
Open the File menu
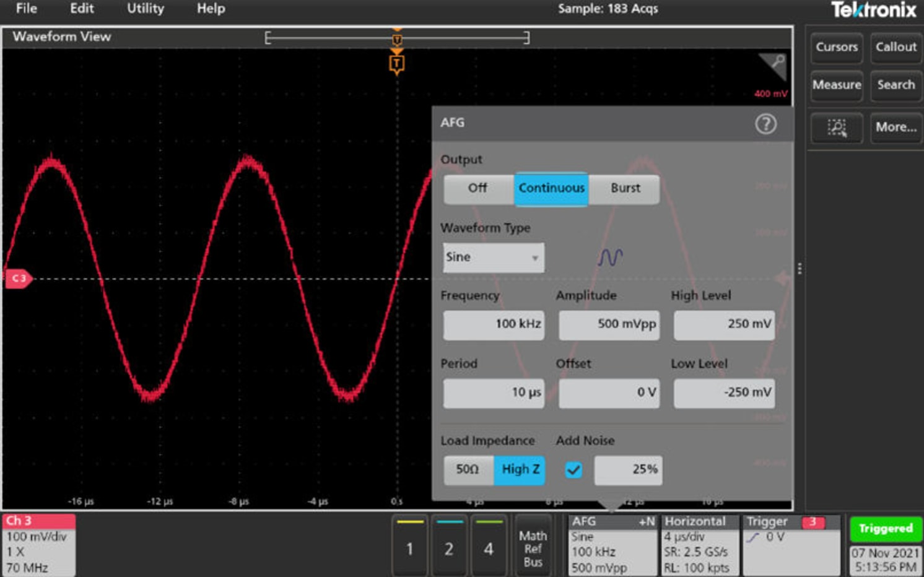point(26,9)
